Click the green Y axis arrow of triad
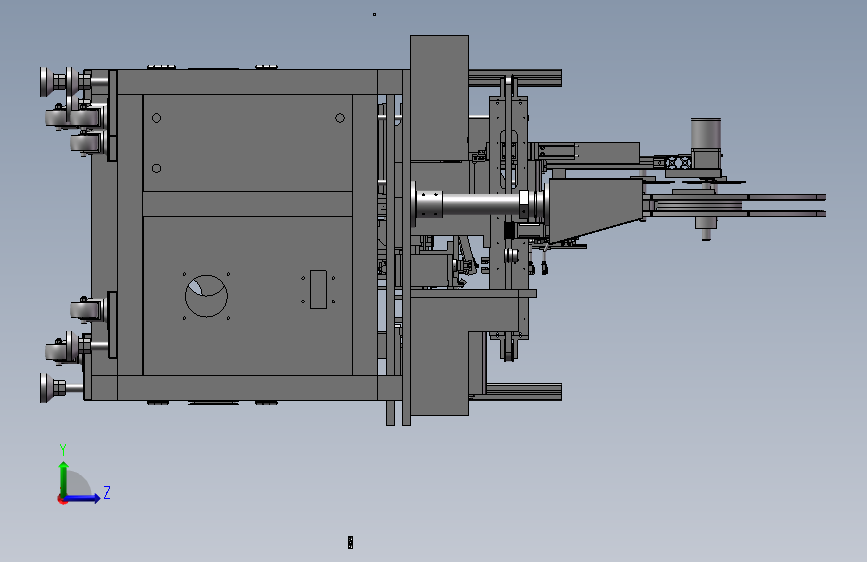The image size is (867, 562). [64, 478]
